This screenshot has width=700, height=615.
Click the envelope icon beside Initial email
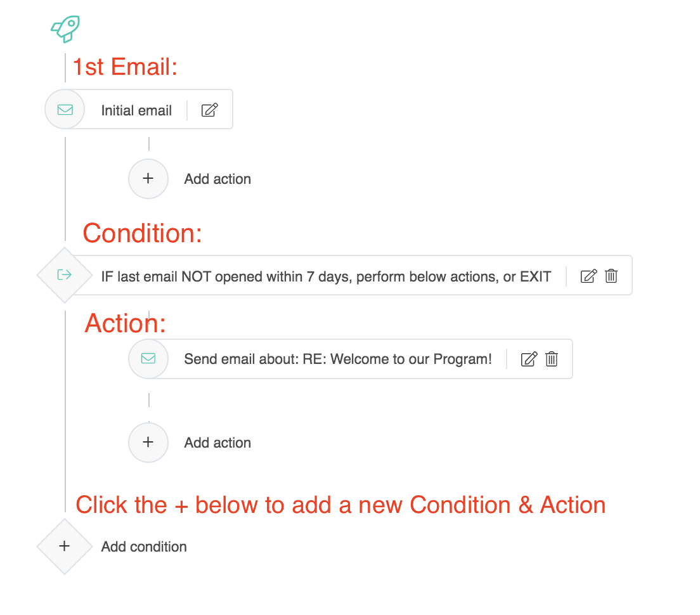(x=65, y=110)
